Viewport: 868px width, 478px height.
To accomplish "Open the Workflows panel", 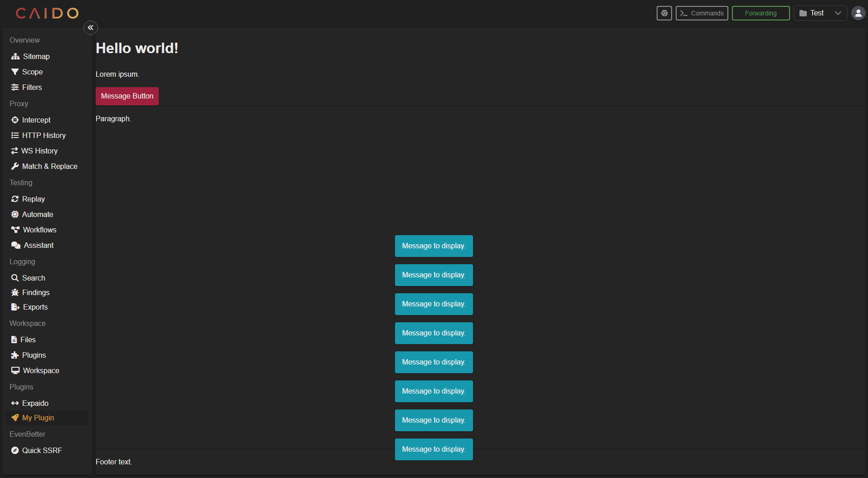I will point(39,230).
